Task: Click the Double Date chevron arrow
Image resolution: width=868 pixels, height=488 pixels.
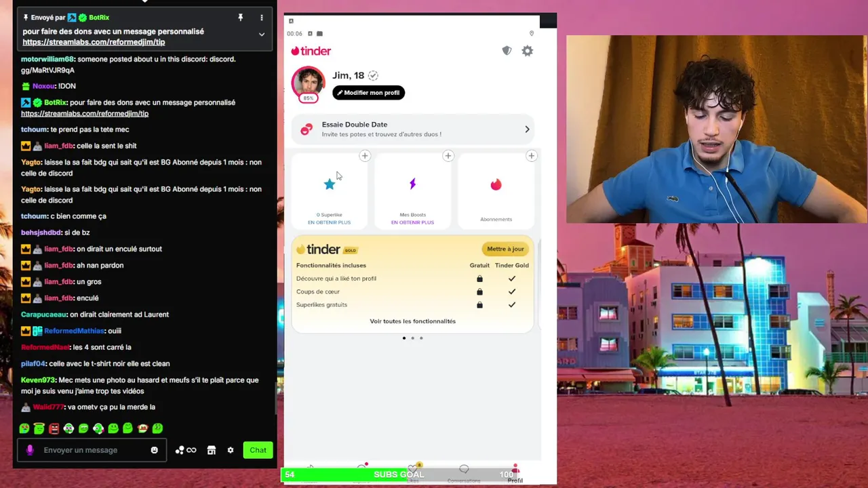Action: tap(527, 129)
